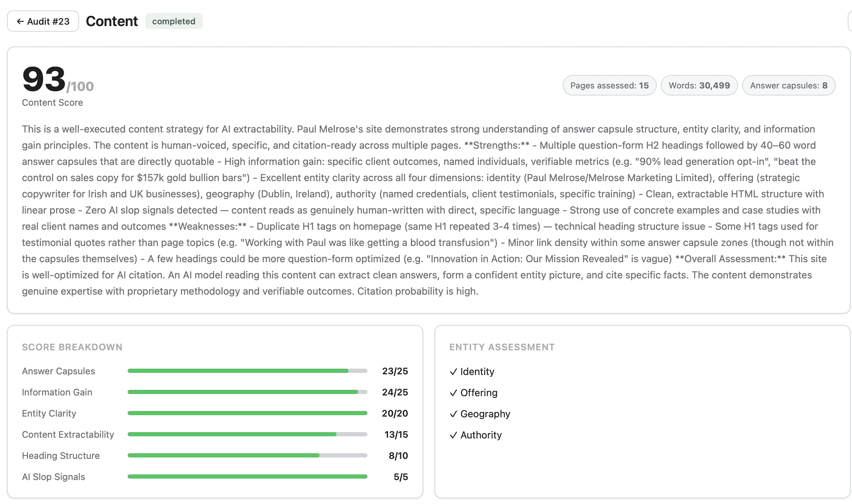Screen dimensions: 852x504
Task: Click the Answer Capsules progress bar
Action: pos(247,371)
